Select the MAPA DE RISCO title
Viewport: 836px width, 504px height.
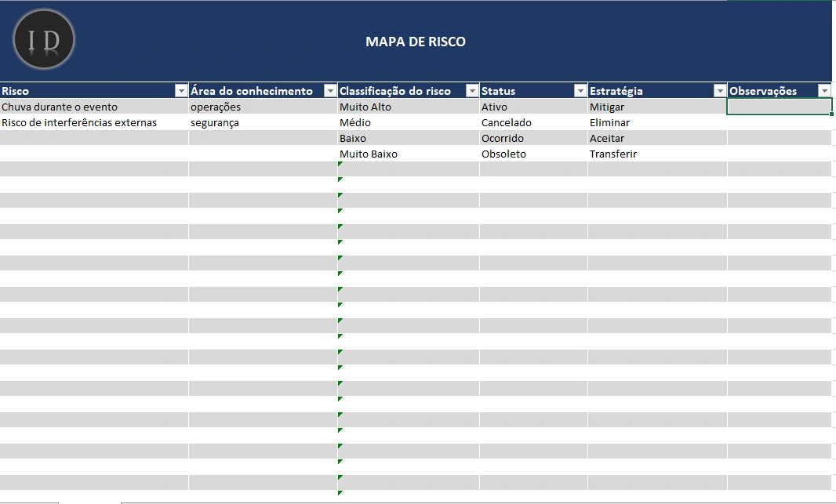point(415,42)
